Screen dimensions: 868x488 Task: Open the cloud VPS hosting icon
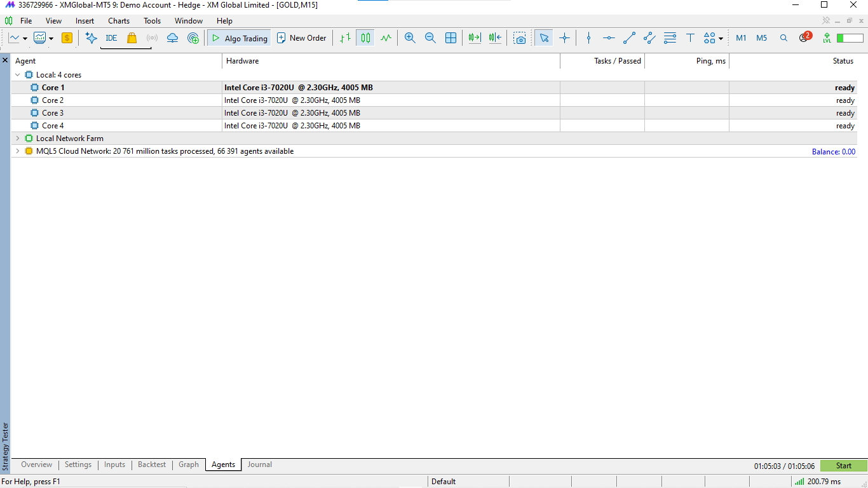pyautogui.click(x=172, y=38)
